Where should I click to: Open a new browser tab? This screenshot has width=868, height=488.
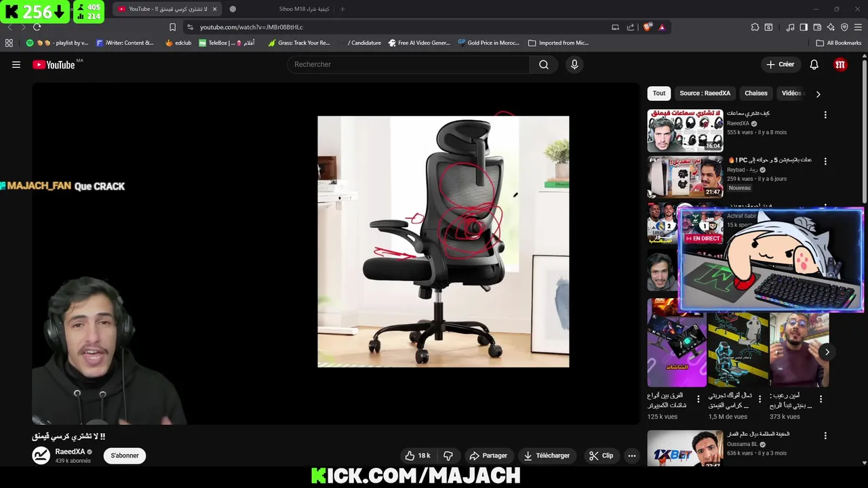click(342, 9)
